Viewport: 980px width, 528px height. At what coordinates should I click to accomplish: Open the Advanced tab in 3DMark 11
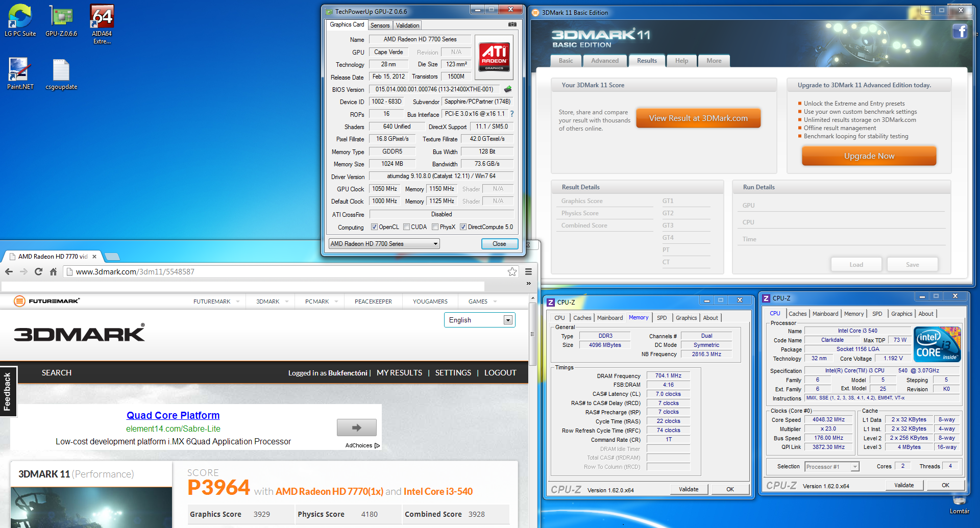pos(605,61)
